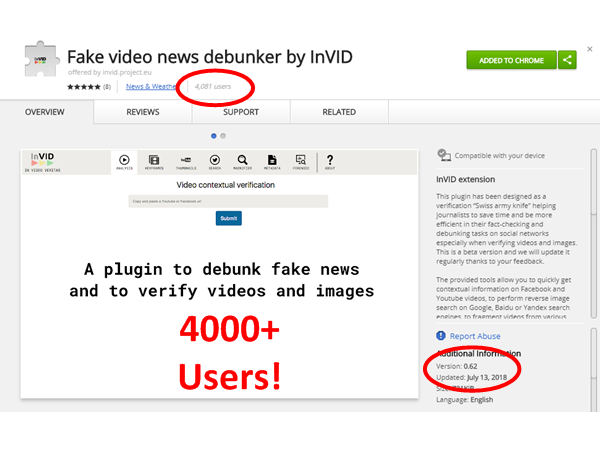
Task: Click the video URL input field
Action: [x=228, y=201]
